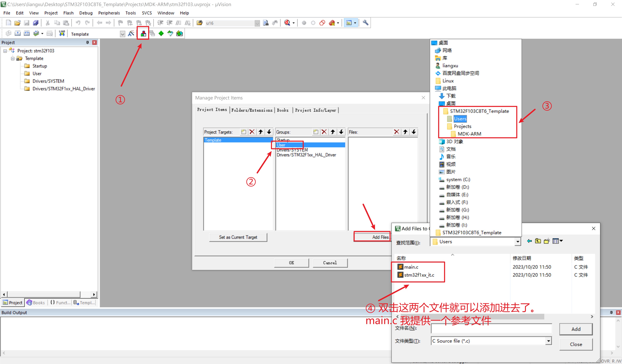Click the Close button in Add Files dialog
The height and width of the screenshot is (364, 622).
(x=576, y=344)
